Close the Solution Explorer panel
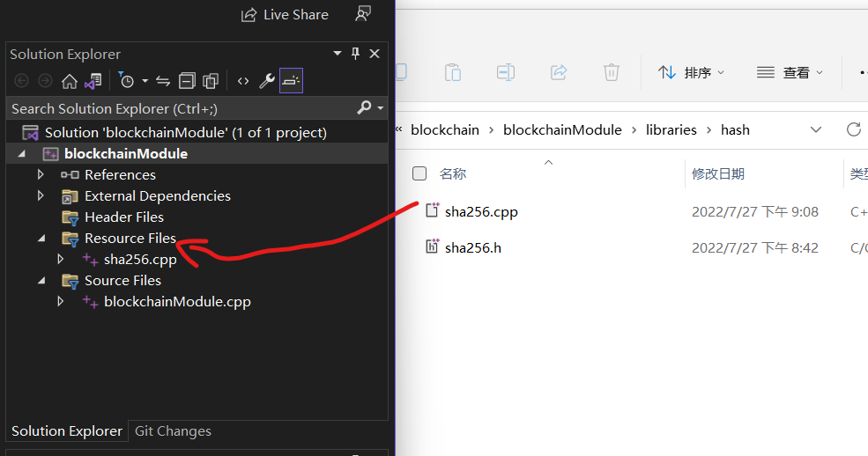The image size is (868, 456). coord(375,54)
